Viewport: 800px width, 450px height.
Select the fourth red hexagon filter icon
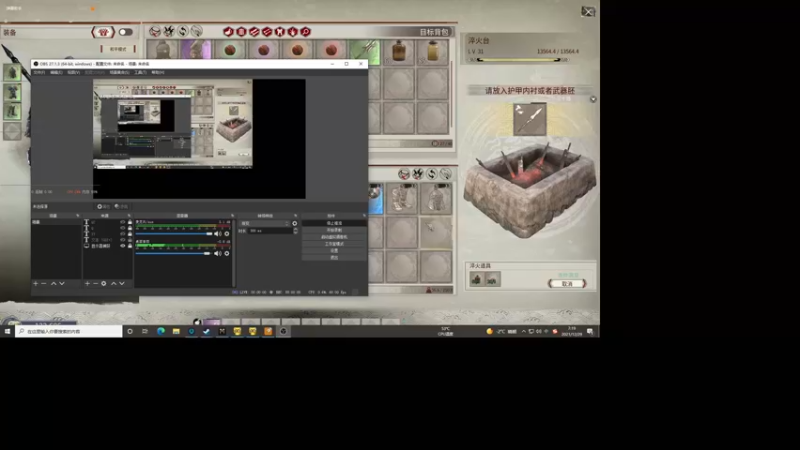pyautogui.click(x=267, y=32)
